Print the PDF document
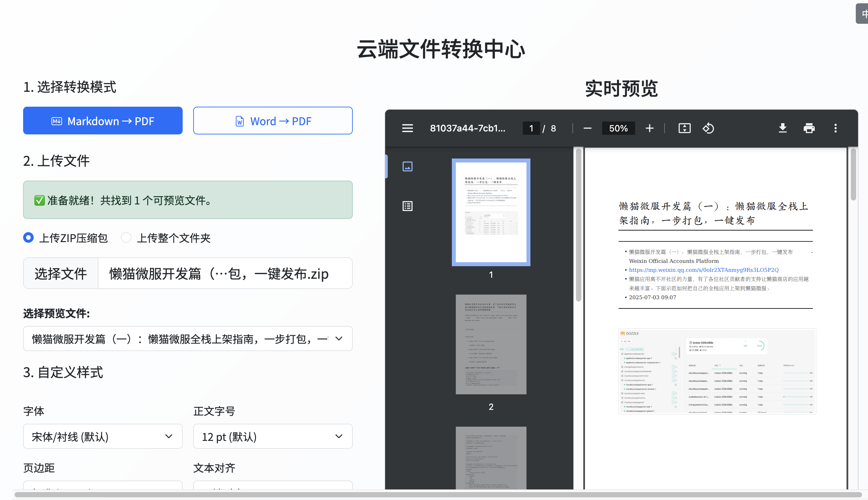 (809, 128)
